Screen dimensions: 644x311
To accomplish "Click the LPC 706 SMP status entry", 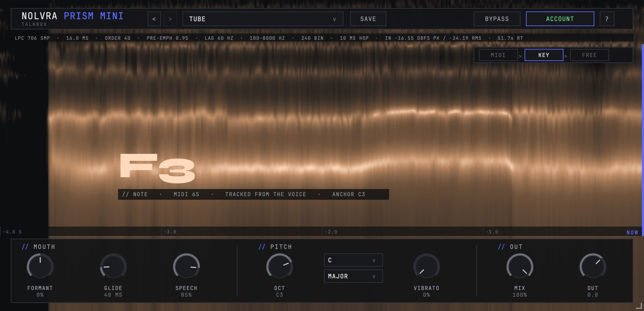I will coord(32,38).
